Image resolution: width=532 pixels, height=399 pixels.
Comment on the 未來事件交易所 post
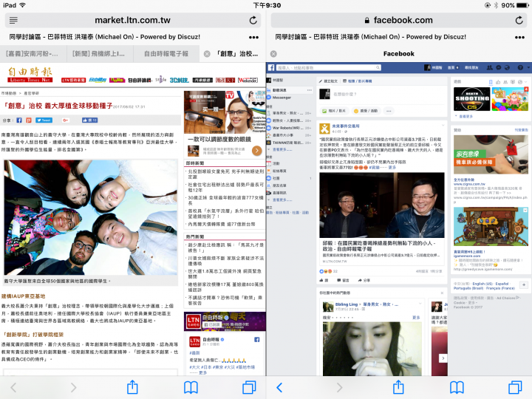pos(343,280)
